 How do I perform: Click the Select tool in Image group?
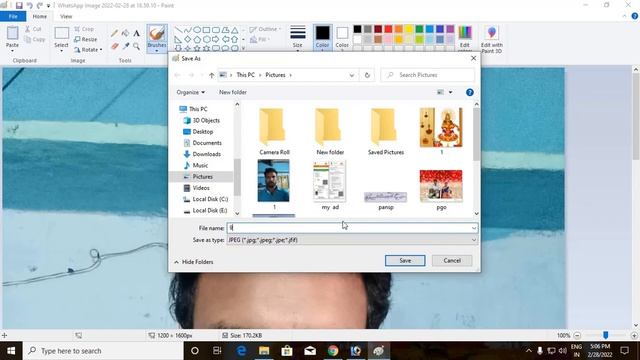click(x=61, y=38)
